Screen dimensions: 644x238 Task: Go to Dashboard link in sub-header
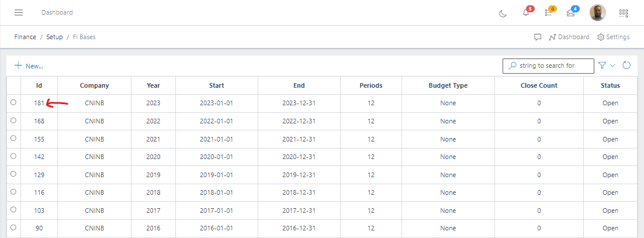(569, 37)
